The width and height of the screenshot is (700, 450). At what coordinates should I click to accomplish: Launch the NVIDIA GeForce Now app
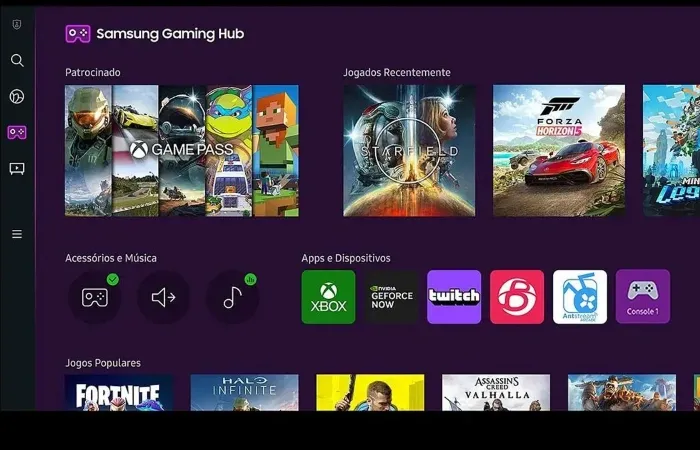392,297
